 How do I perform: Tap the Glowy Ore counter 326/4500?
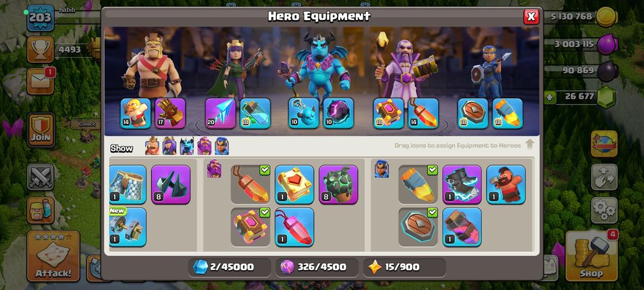pos(316,267)
